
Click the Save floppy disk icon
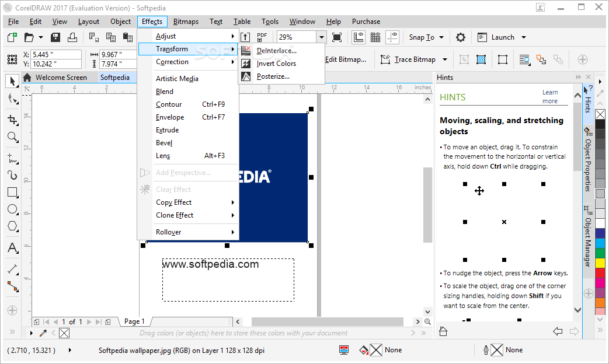(55, 37)
